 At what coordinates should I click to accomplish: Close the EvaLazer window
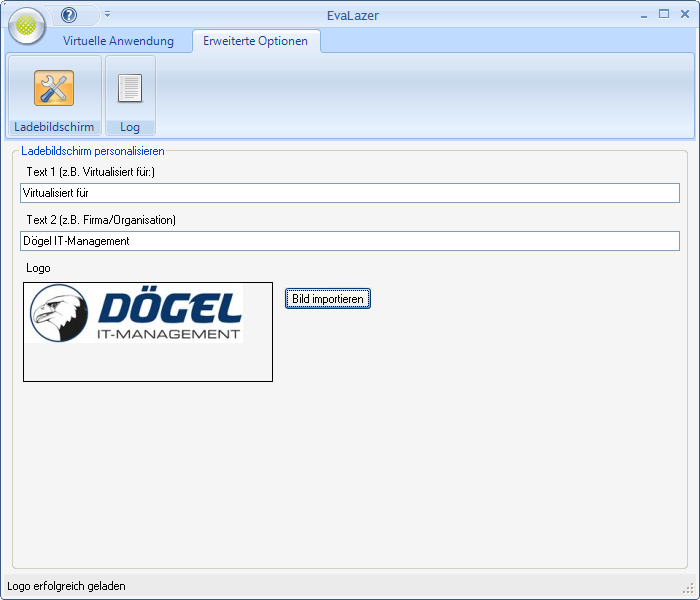(685, 14)
